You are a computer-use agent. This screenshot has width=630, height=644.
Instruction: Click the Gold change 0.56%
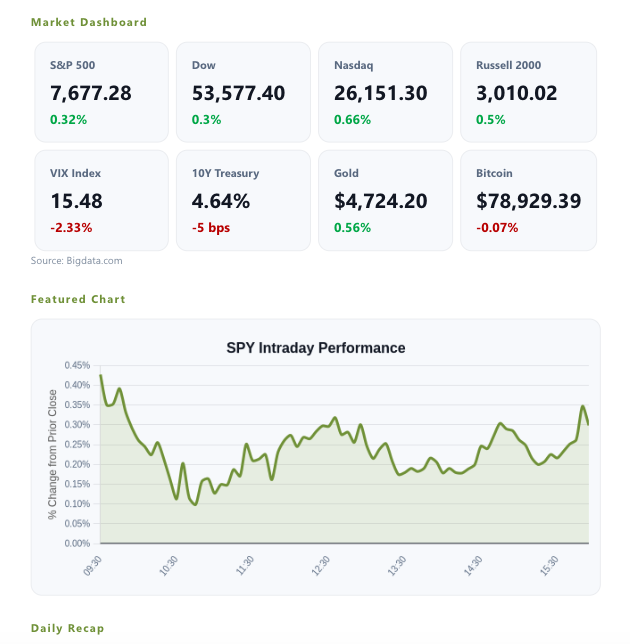tap(352, 228)
